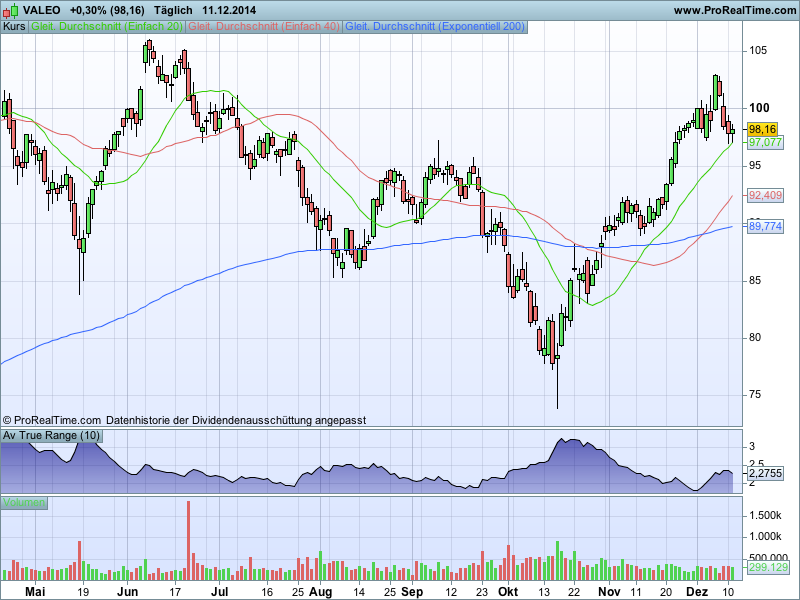Screen dimensions: 800x600
Task: Click the Täglich timeframe text
Action: click(173, 10)
